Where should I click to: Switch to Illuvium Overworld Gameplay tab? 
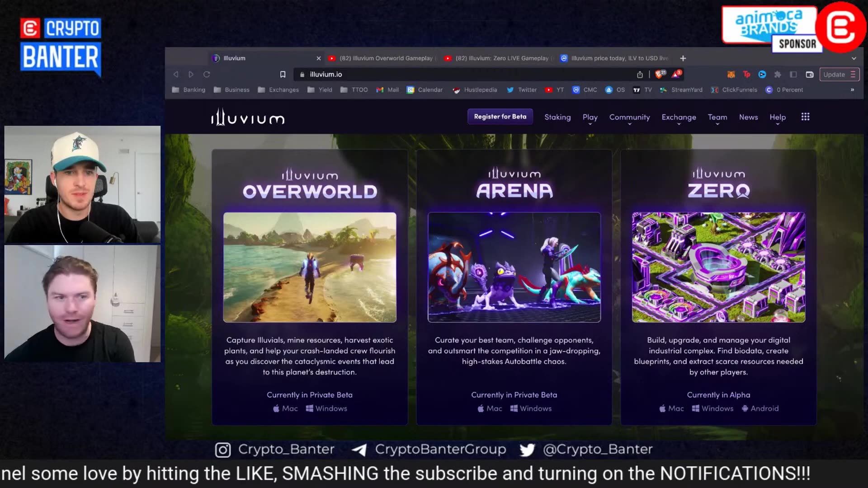[x=382, y=58]
